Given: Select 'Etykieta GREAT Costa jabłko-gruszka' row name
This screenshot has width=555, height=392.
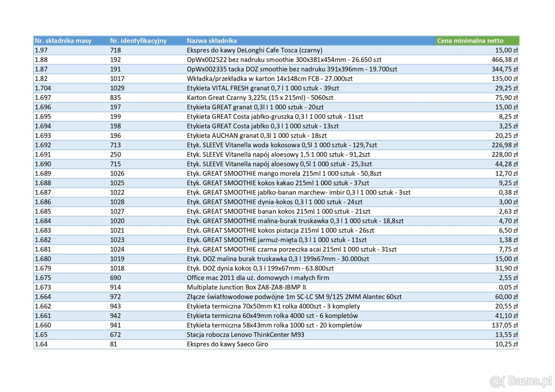Looking at the screenshot, I should (275, 116).
